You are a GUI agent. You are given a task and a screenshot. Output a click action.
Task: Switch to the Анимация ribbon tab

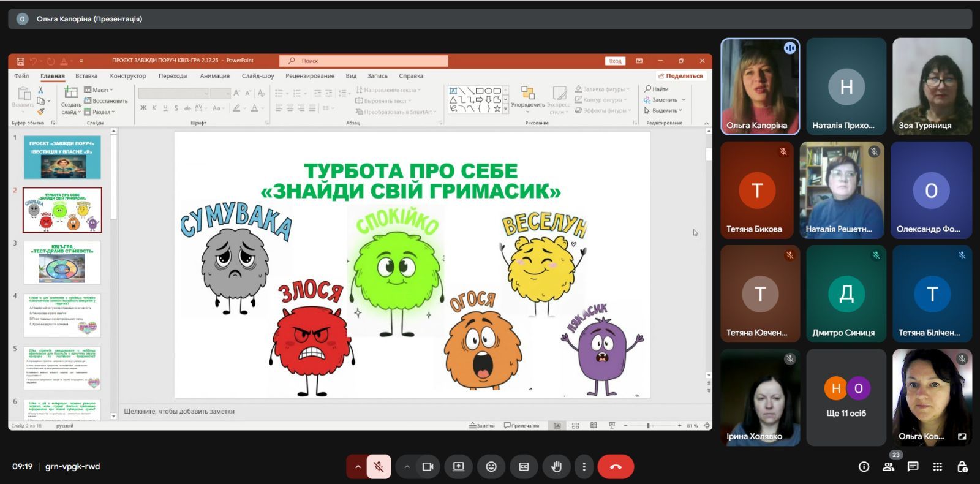pos(214,76)
